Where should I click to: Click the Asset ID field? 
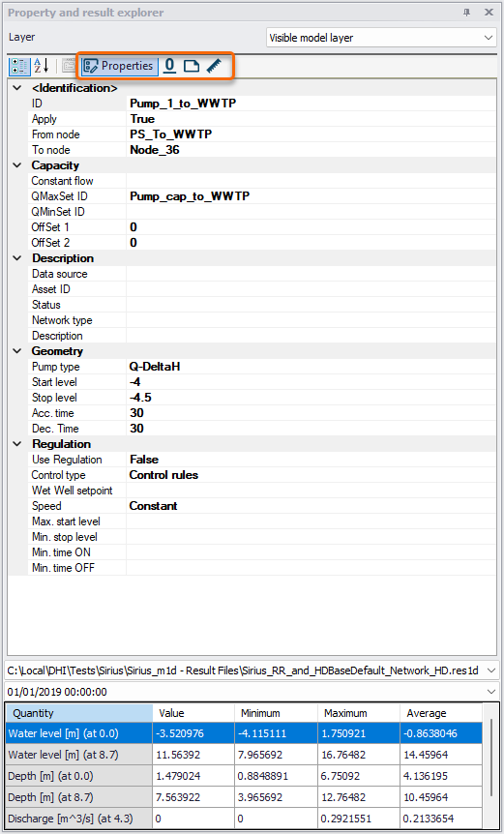[x=311, y=289]
